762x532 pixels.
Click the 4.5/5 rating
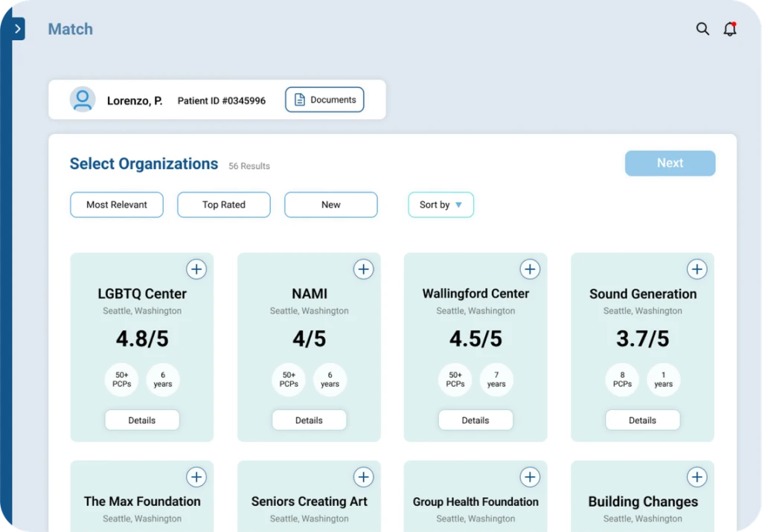coord(476,339)
